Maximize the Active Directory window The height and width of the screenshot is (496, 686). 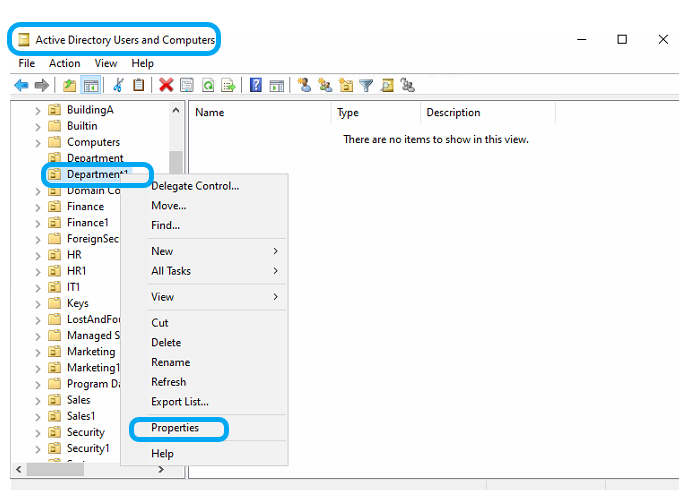622,39
